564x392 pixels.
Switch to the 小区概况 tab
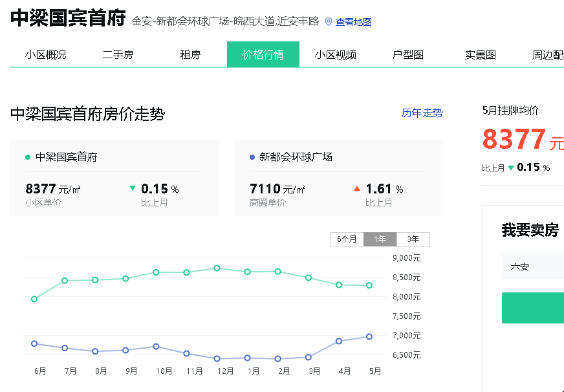coord(46,55)
